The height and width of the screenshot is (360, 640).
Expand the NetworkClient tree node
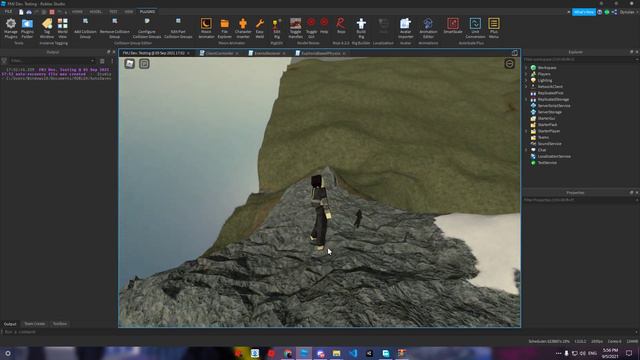pyautogui.click(x=526, y=87)
